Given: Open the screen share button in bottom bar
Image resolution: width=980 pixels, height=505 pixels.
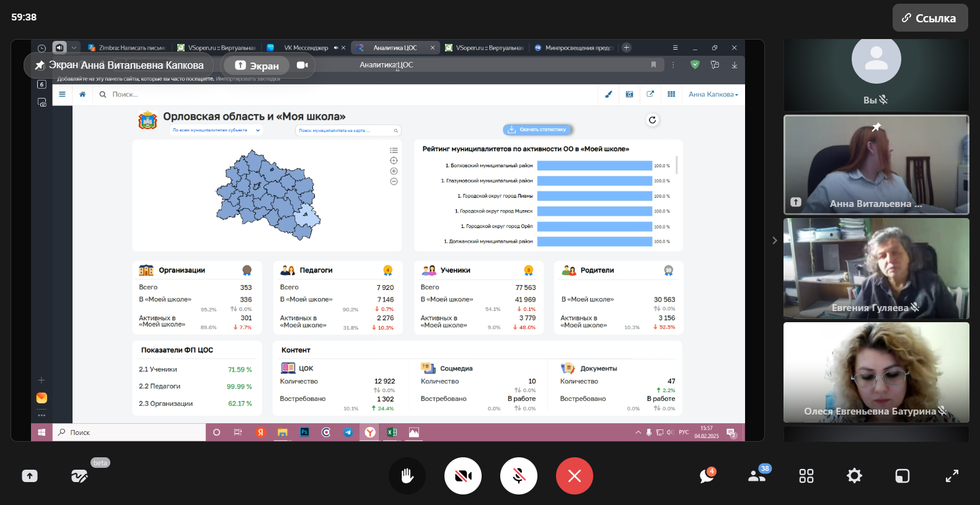Looking at the screenshot, I should (30, 476).
